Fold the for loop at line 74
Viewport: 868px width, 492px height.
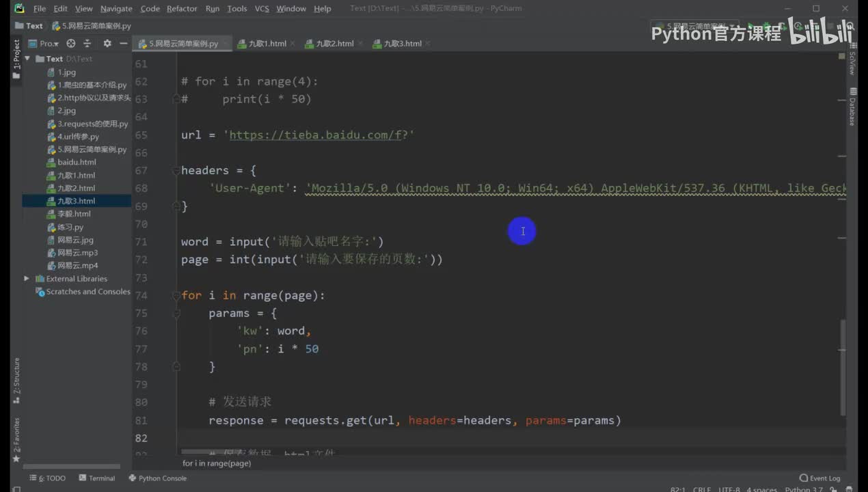[x=176, y=295]
